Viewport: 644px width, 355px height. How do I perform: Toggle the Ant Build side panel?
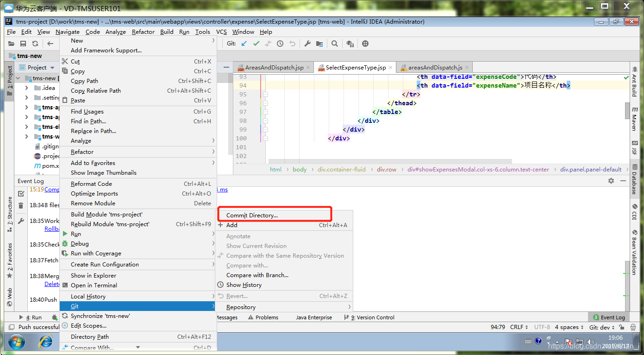click(x=635, y=82)
